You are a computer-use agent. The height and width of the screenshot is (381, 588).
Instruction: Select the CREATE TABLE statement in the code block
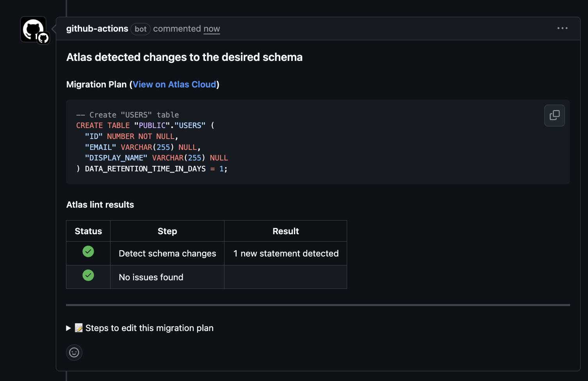144,125
